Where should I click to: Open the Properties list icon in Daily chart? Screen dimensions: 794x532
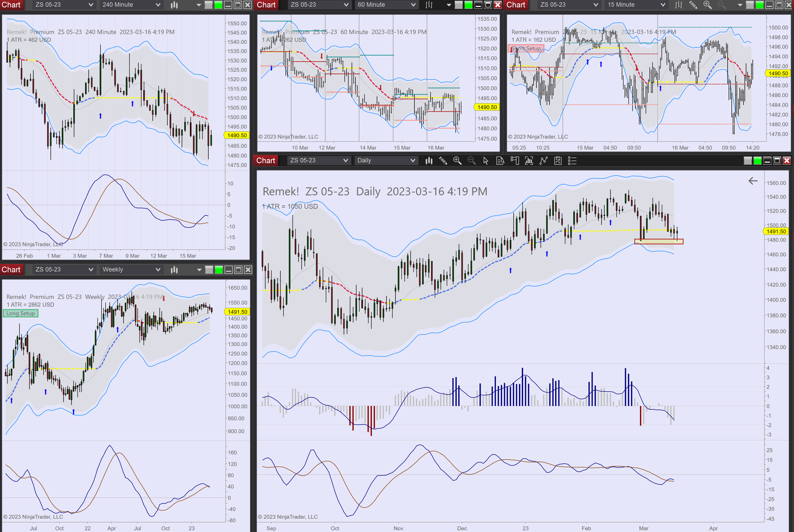pos(572,161)
